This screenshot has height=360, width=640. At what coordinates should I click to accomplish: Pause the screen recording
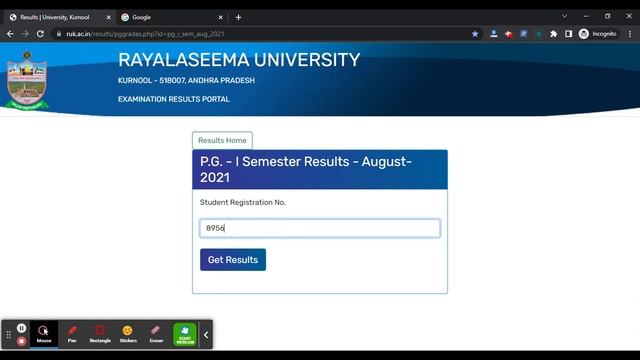point(22,328)
